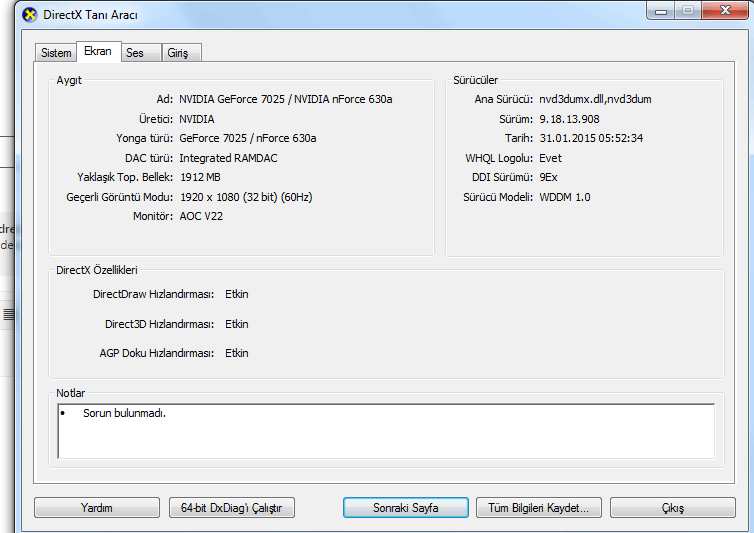Click Direct3D Hızlandırması Etkin status
The height and width of the screenshot is (533, 754).
pyautogui.click(x=237, y=324)
